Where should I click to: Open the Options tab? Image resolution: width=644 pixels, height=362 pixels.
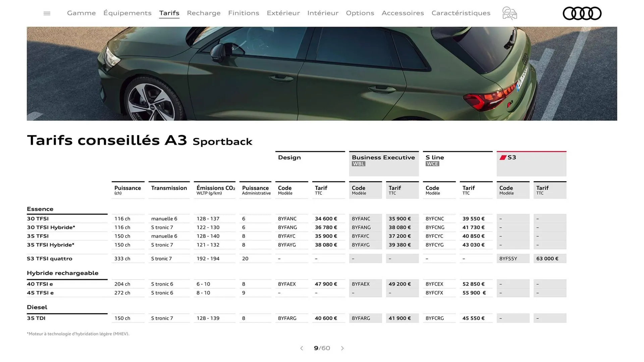(360, 13)
